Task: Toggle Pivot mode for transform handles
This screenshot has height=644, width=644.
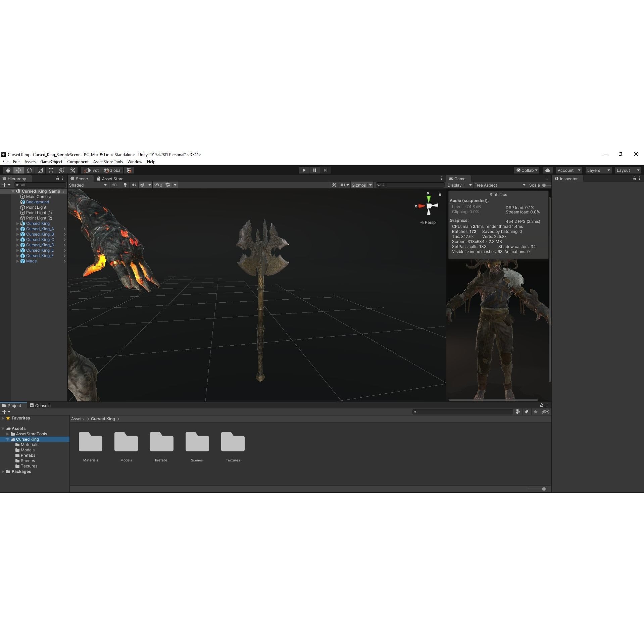Action: coord(91,170)
